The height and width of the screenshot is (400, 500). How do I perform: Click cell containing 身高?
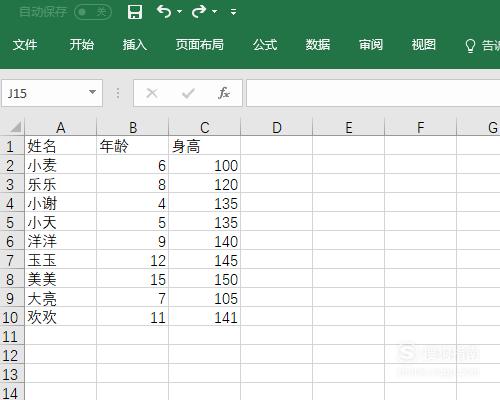click(205, 146)
